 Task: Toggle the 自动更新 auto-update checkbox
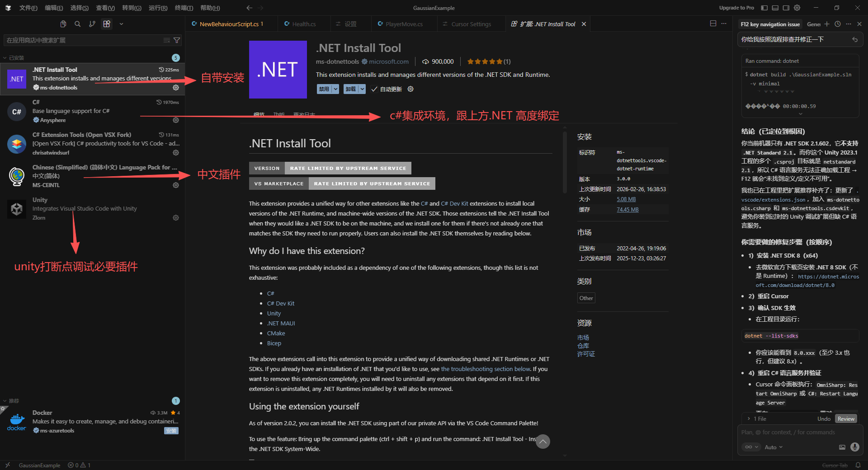coord(374,89)
